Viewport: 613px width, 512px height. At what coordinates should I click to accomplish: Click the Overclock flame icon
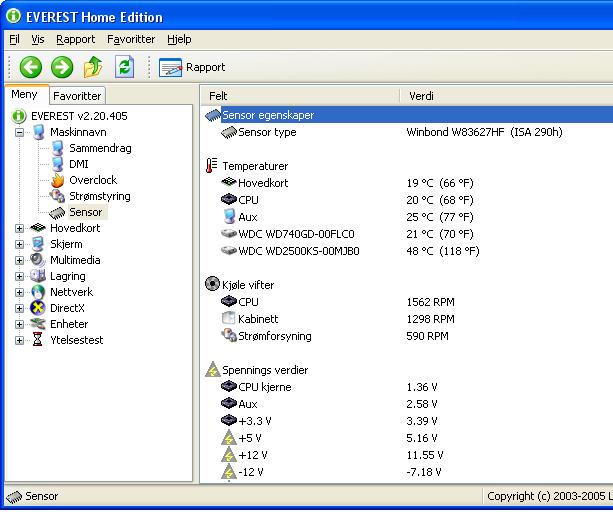point(57,180)
